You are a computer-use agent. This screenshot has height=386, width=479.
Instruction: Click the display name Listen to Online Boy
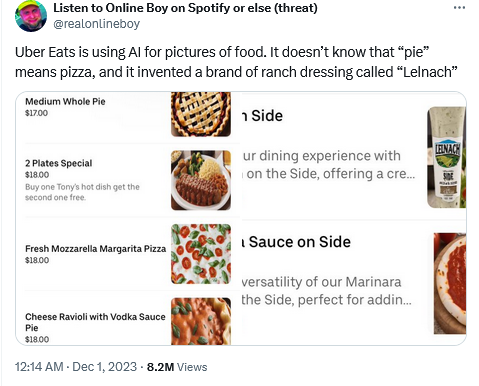pyautogui.click(x=185, y=8)
